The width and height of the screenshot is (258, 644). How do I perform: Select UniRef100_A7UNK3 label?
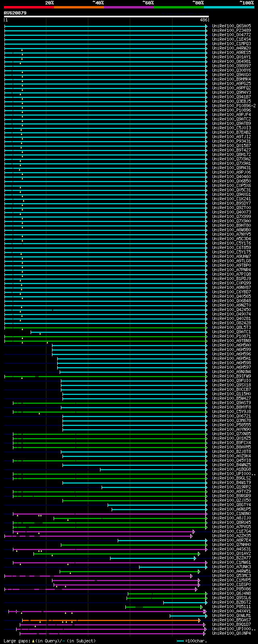click(231, 567)
